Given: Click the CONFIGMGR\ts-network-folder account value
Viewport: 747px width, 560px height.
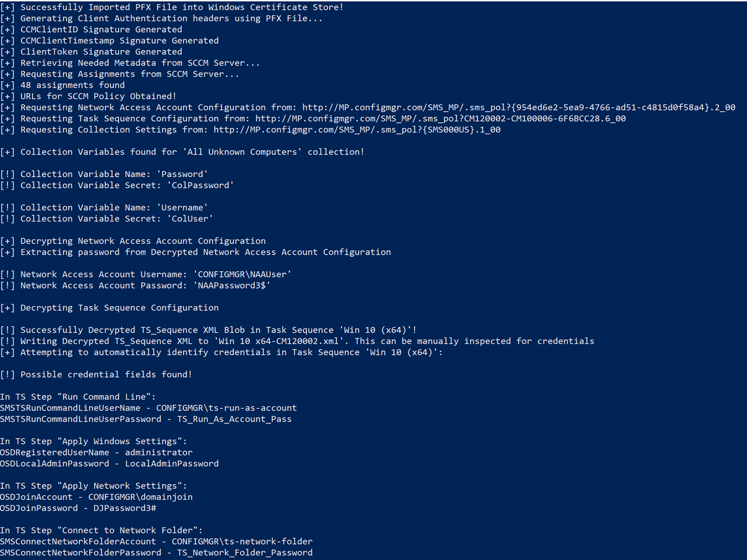Looking at the screenshot, I should tap(242, 541).
